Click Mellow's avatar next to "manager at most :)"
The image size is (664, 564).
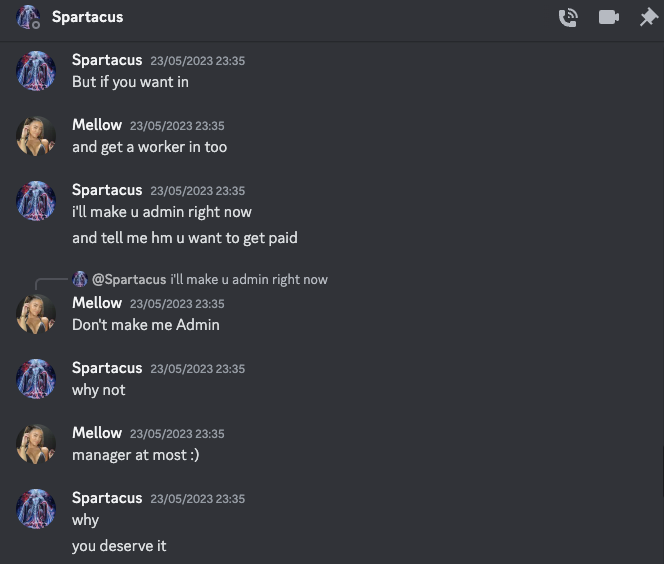click(36, 444)
